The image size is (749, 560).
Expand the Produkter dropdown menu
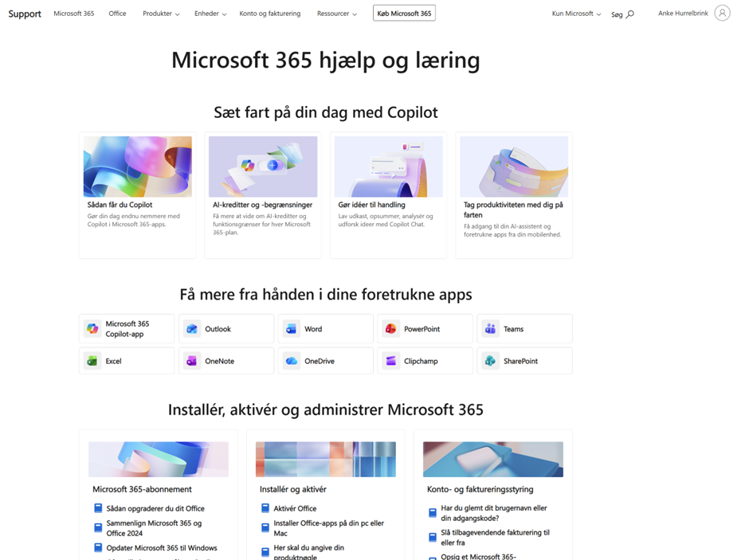pos(161,14)
